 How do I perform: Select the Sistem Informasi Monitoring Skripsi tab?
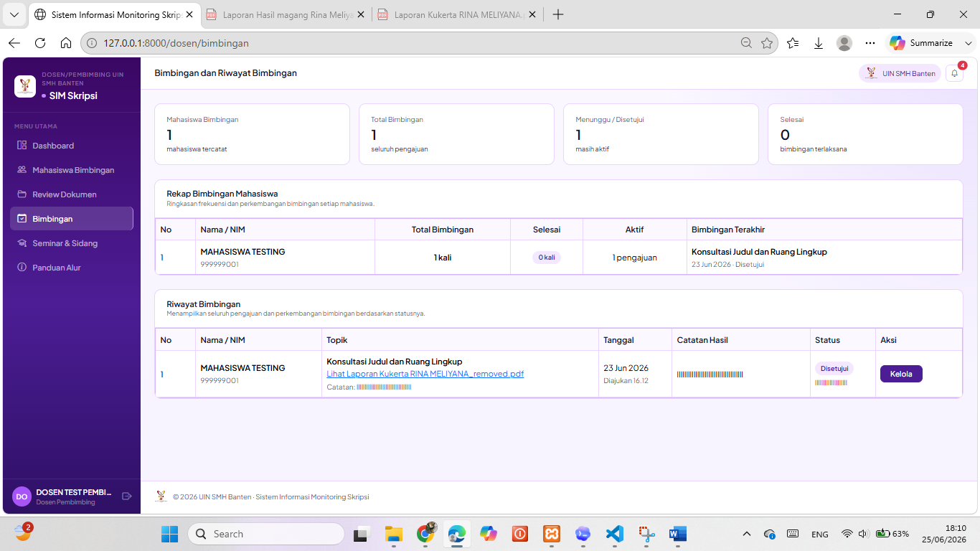coord(113,14)
